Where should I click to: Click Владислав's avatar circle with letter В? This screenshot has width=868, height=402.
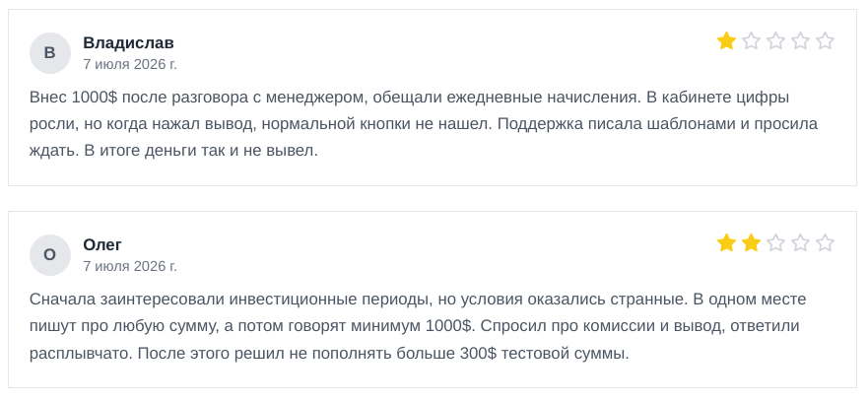tap(50, 53)
